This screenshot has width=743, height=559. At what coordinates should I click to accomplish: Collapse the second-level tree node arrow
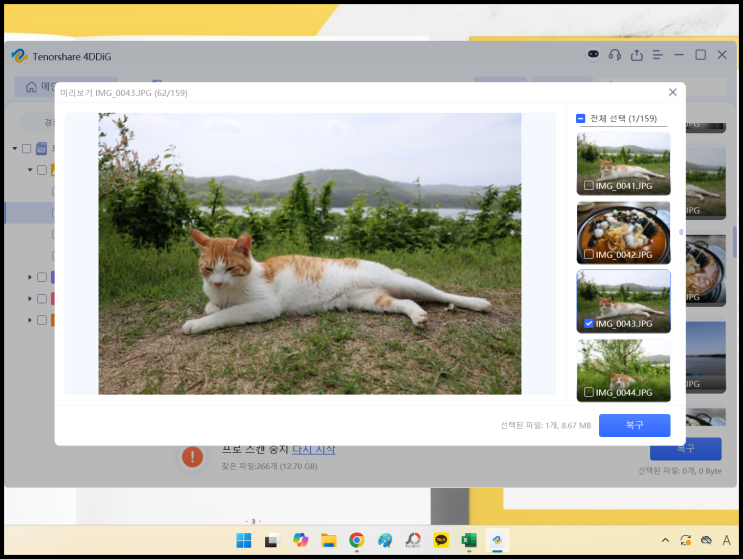[x=30, y=170]
